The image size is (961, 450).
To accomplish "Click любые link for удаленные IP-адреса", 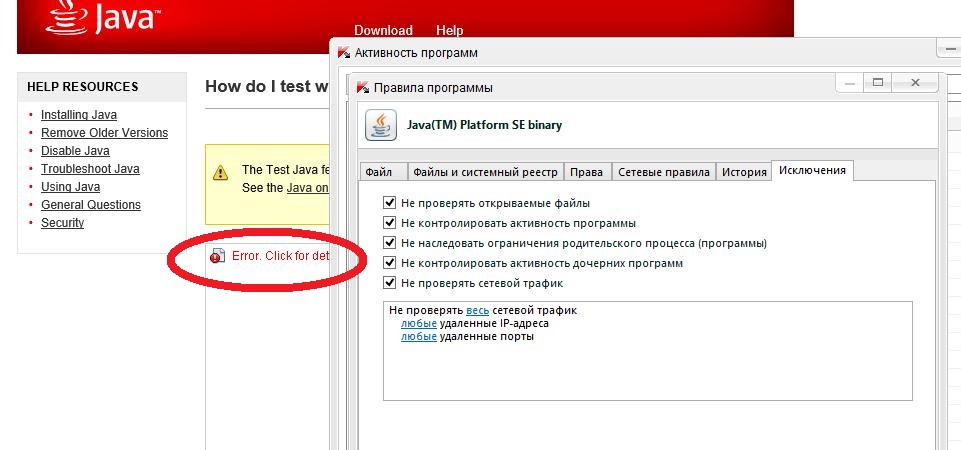I will [419, 323].
